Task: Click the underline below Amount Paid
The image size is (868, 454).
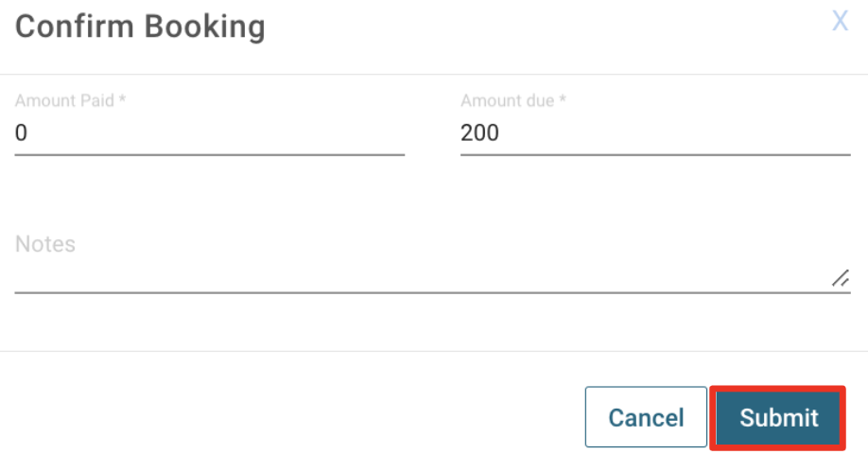Action: [x=210, y=153]
